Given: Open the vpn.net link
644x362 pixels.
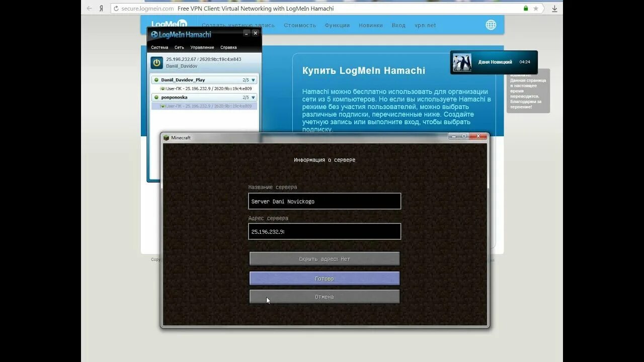Looking at the screenshot, I should coord(425,25).
